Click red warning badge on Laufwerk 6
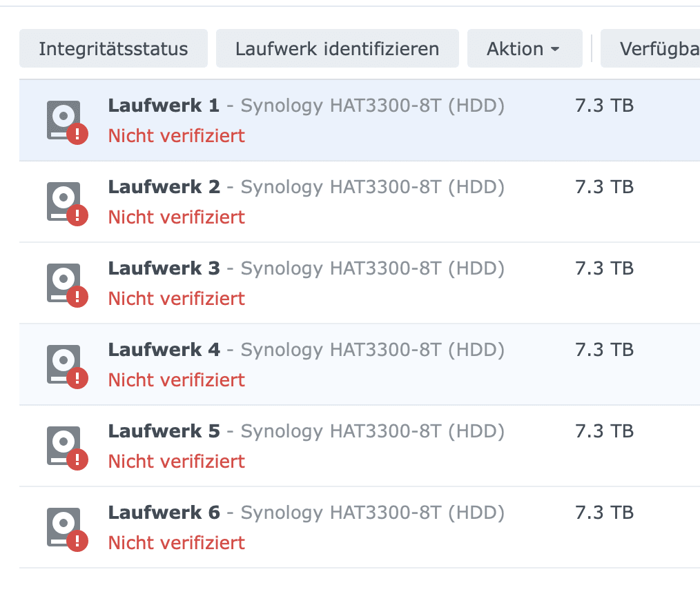700x603 pixels. click(x=77, y=540)
